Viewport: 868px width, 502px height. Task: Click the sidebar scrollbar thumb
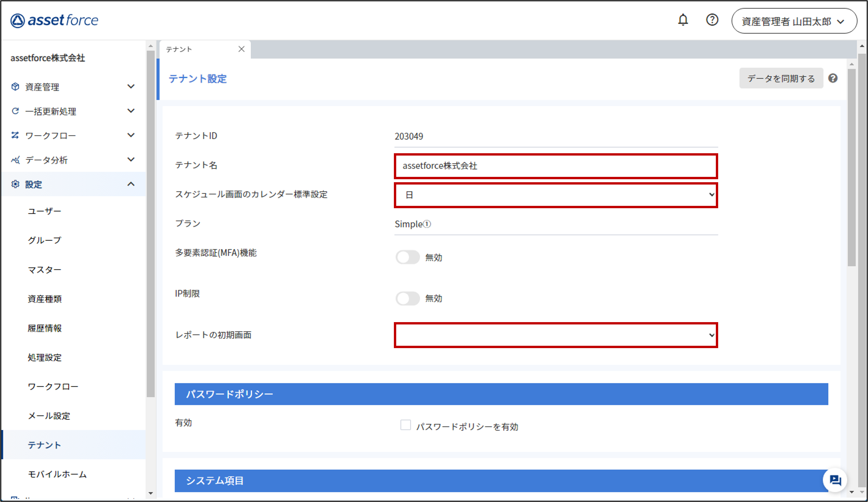[150, 224]
